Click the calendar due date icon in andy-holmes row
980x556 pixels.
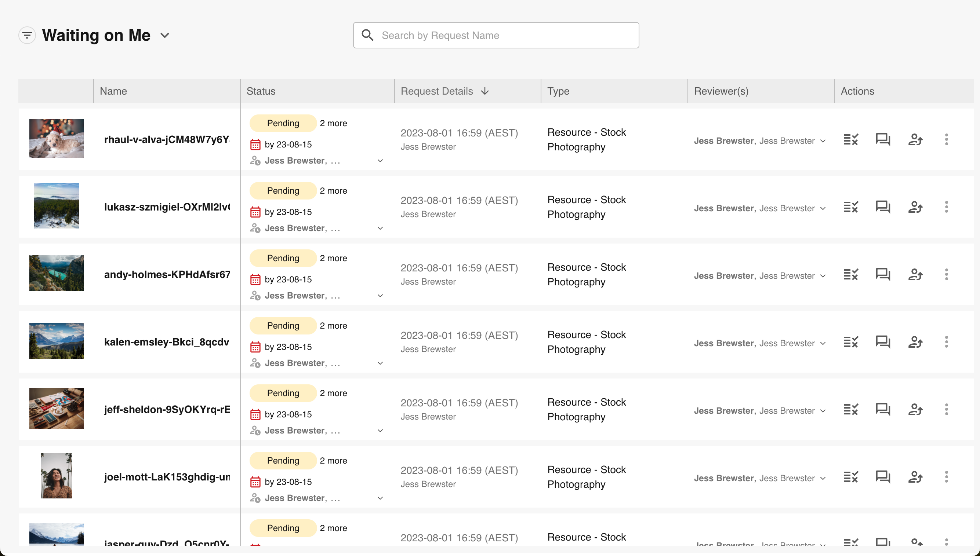(x=255, y=279)
